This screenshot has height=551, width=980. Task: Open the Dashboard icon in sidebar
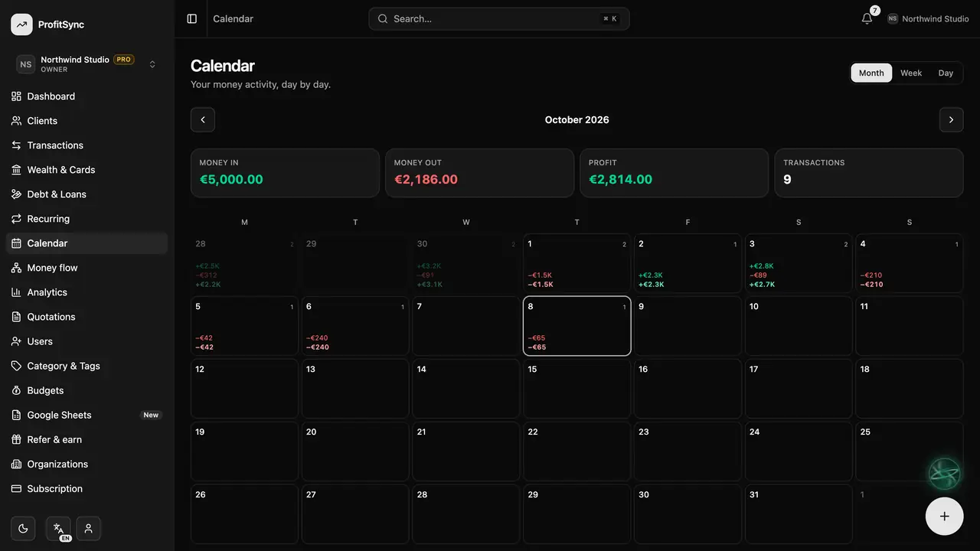click(16, 96)
